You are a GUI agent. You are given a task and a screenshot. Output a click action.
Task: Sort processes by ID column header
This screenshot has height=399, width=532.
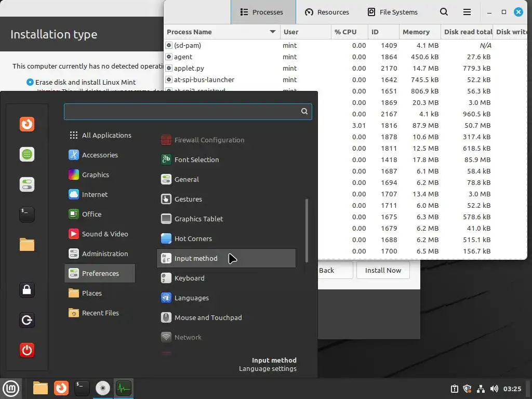[383, 32]
